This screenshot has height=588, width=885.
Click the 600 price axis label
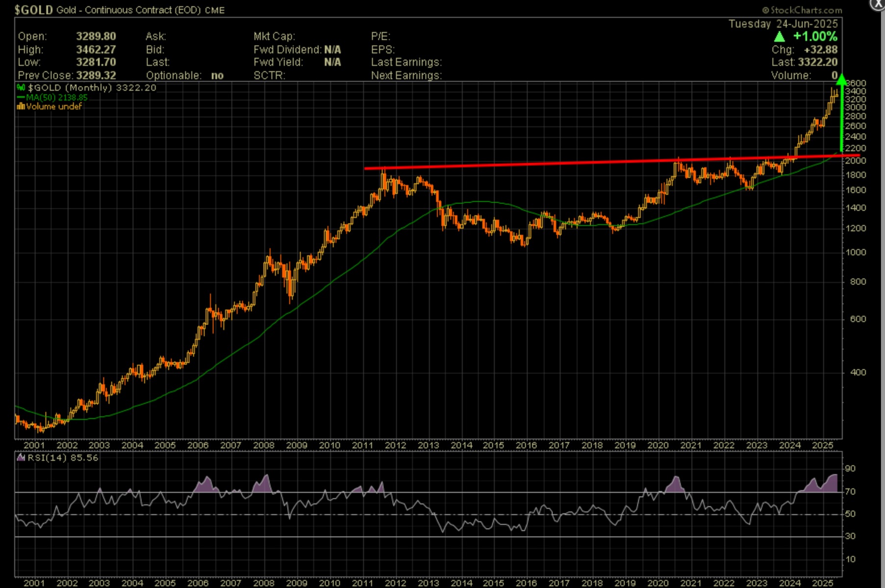coord(859,319)
